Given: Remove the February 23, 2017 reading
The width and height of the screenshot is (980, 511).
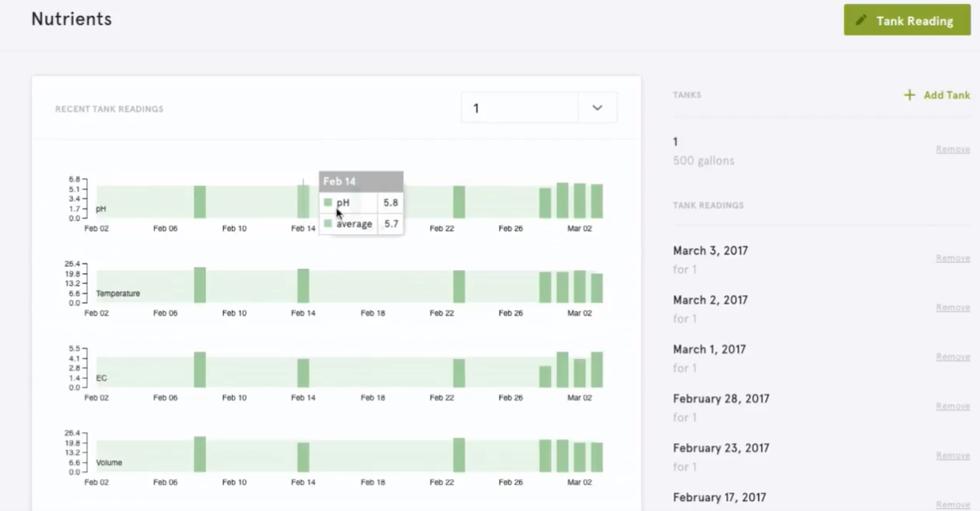Looking at the screenshot, I should click(952, 456).
